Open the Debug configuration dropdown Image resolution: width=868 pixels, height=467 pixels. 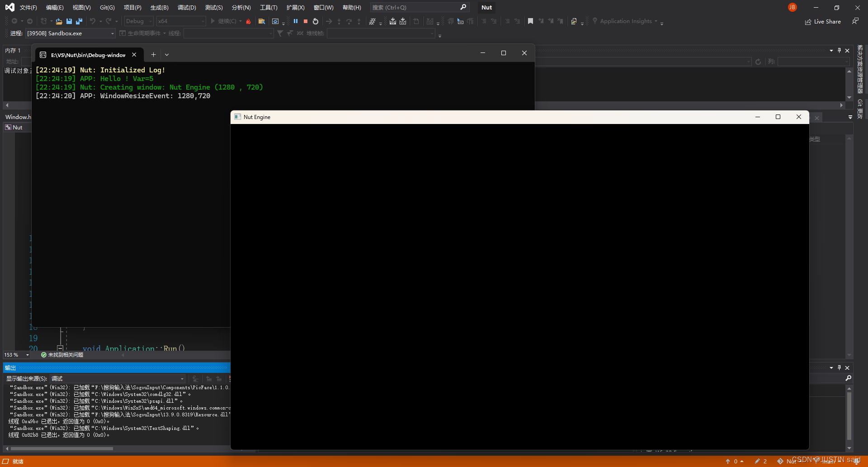click(139, 21)
